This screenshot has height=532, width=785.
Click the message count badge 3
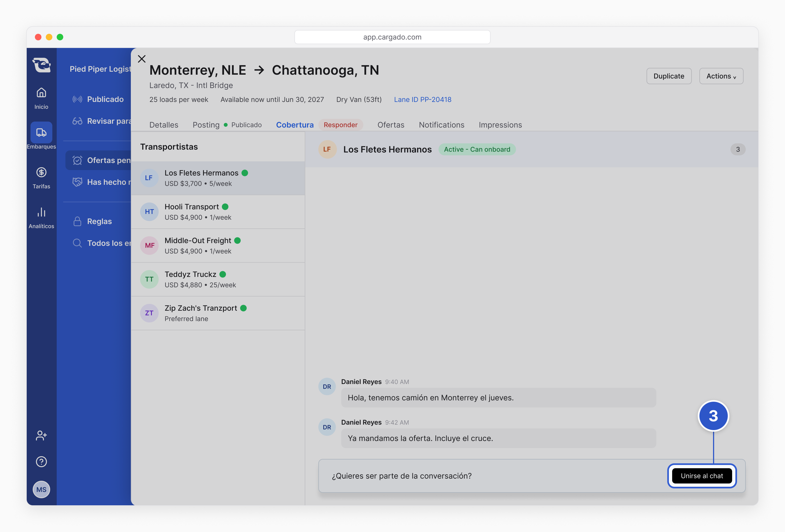(x=738, y=149)
